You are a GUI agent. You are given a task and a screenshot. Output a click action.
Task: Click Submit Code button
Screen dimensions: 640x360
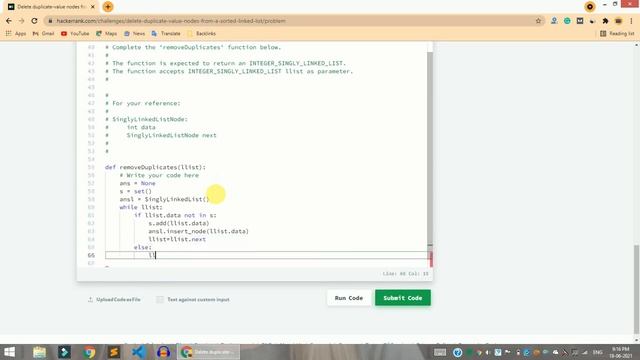tap(402, 298)
